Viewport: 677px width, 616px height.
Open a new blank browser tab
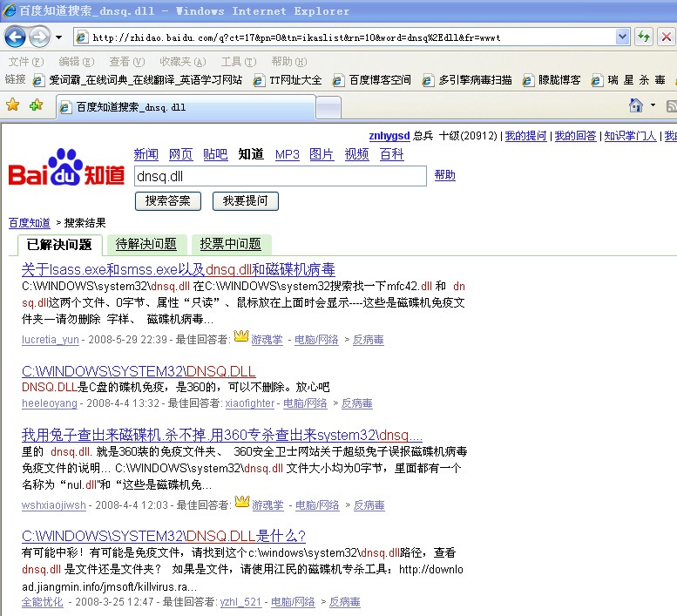(328, 107)
